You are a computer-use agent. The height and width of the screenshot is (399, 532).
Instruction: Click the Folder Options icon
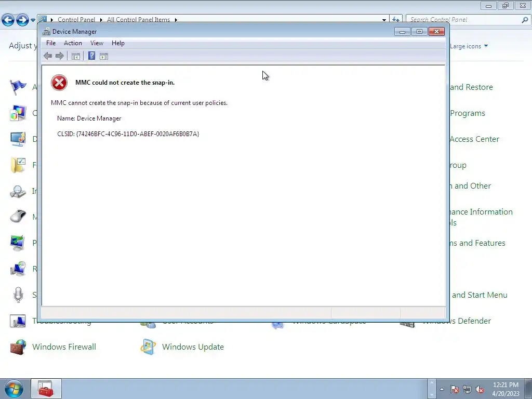tap(18, 165)
